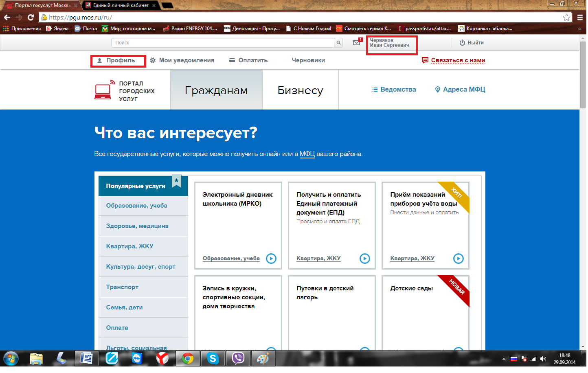Open File Explorer from the taskbar
The image size is (588, 373).
click(x=36, y=359)
